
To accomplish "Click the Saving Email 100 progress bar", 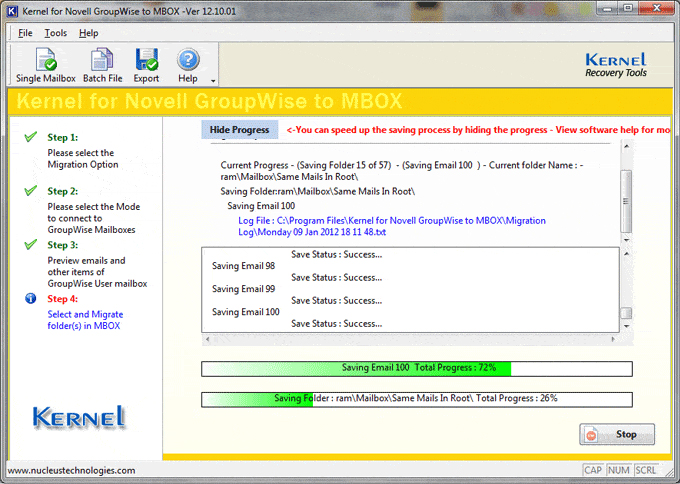I will [x=417, y=369].
